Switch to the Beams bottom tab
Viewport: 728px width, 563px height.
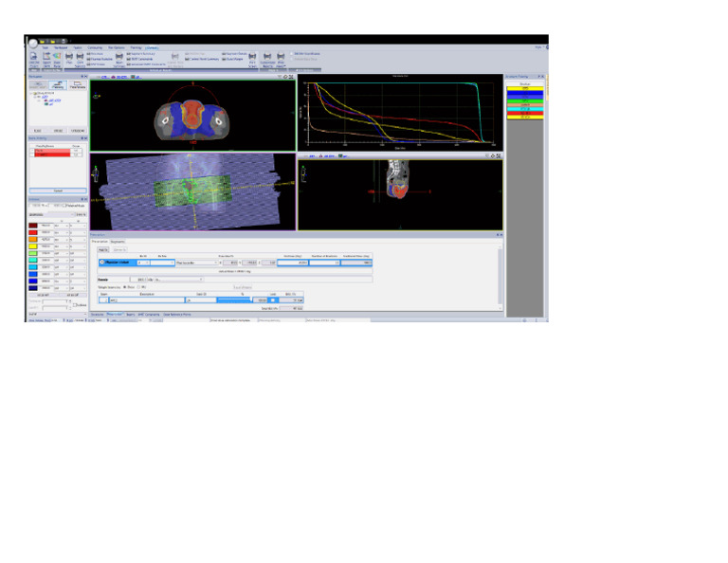tap(131, 315)
